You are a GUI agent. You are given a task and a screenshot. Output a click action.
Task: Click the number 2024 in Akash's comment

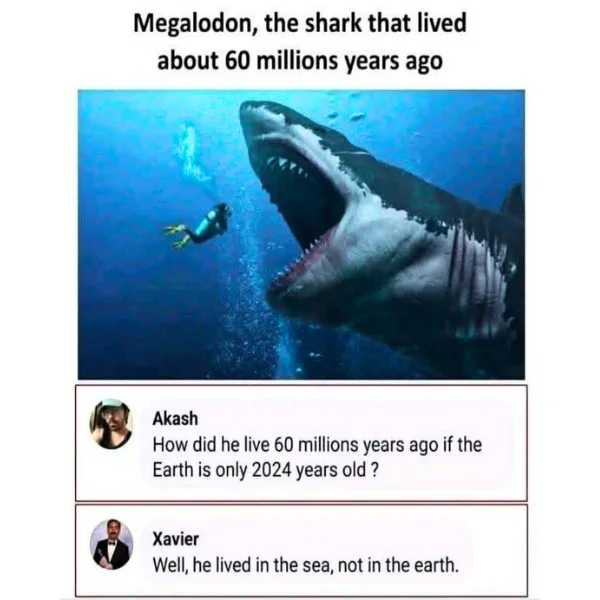[271, 470]
